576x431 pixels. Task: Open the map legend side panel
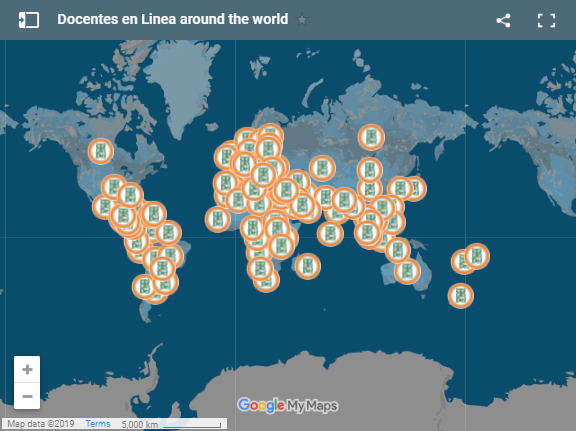point(29,20)
